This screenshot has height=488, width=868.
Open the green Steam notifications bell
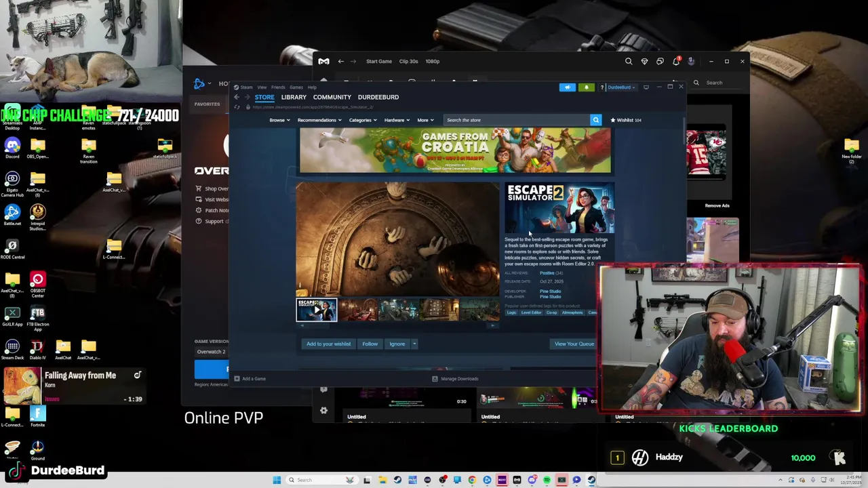coord(587,87)
